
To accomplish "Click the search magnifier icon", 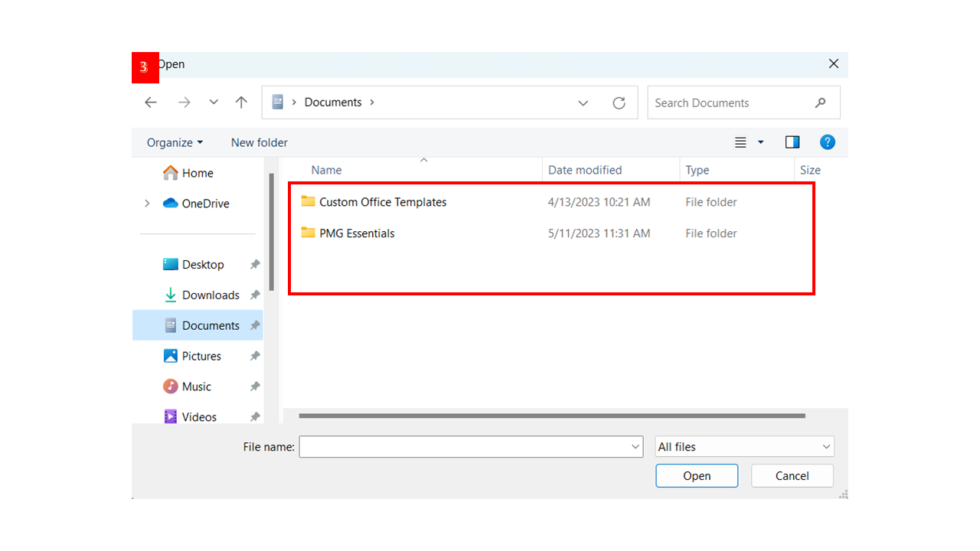I will click(820, 103).
